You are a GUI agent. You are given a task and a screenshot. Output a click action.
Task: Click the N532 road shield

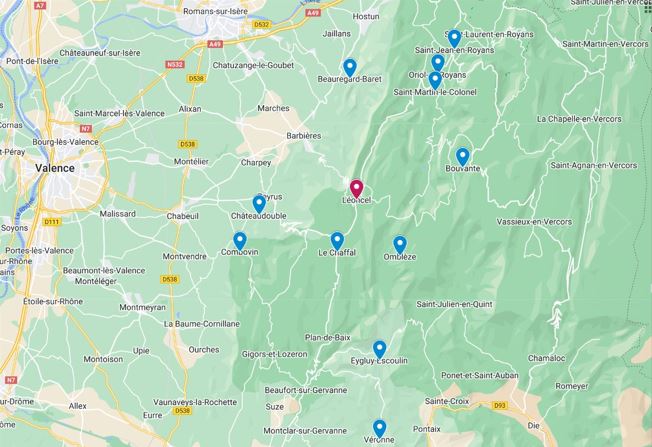[175, 64]
